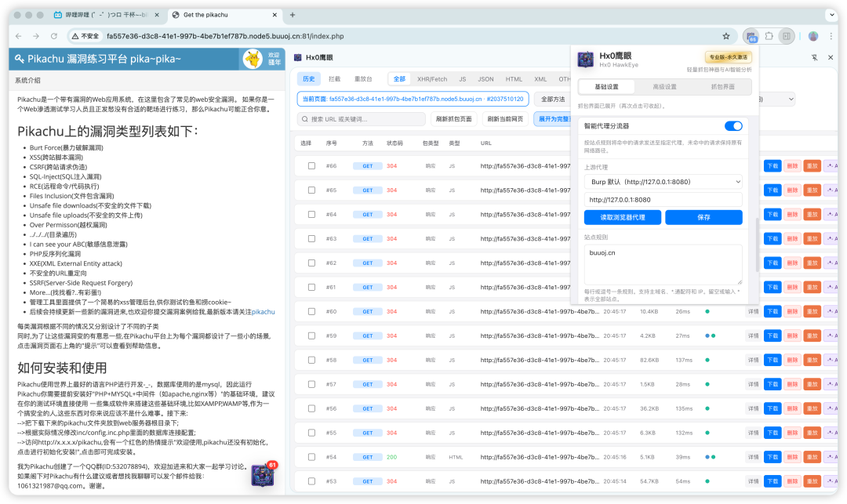Click the Pikachu avatar in the page header
This screenshot has height=504, width=847.
(x=253, y=59)
